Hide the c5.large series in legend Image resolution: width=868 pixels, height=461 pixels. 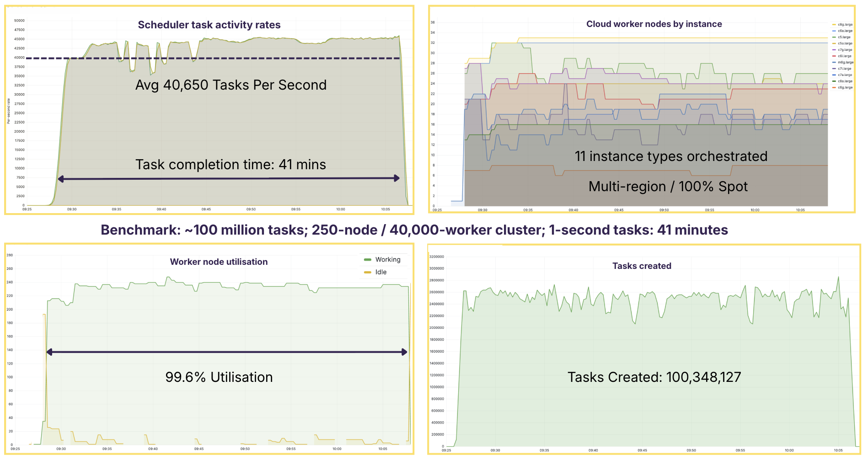844,37
